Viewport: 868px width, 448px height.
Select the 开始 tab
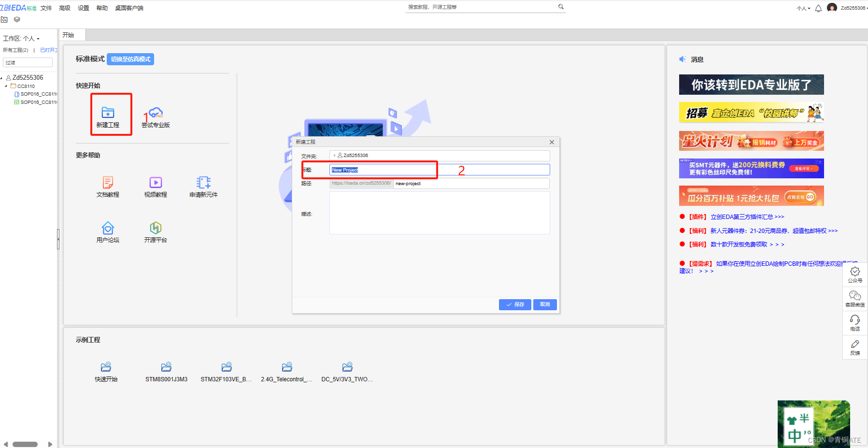click(x=73, y=35)
